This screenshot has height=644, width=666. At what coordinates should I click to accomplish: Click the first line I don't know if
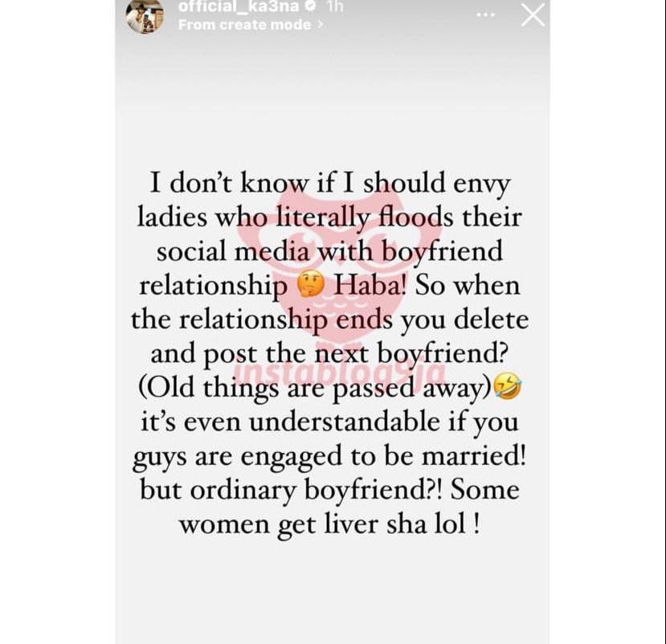pyautogui.click(x=330, y=184)
